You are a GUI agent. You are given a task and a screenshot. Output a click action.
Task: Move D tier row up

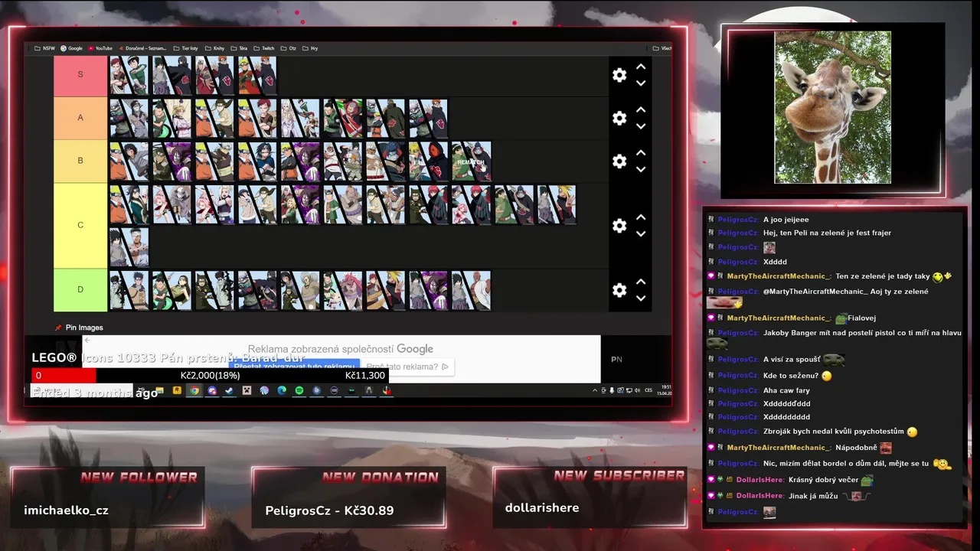[641, 282]
